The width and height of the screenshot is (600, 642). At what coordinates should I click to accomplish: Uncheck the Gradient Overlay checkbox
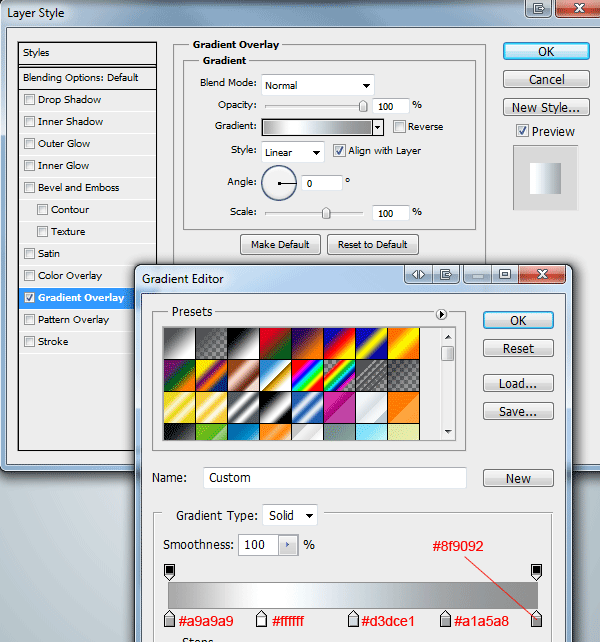29,298
